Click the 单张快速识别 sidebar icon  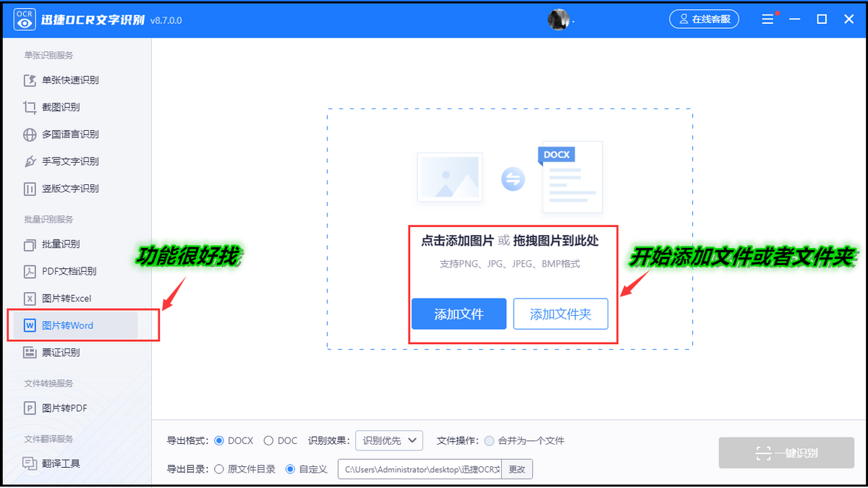[x=30, y=80]
